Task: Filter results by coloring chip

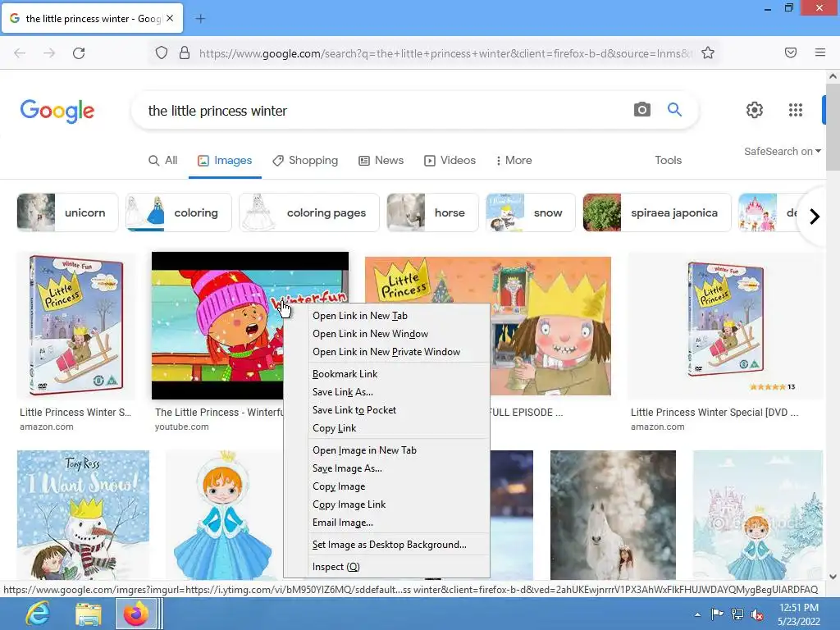Action: [179, 212]
